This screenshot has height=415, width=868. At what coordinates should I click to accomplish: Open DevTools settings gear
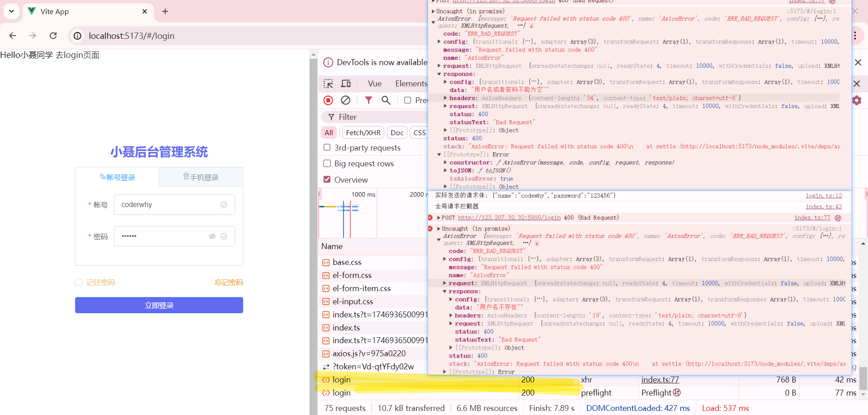[857, 100]
